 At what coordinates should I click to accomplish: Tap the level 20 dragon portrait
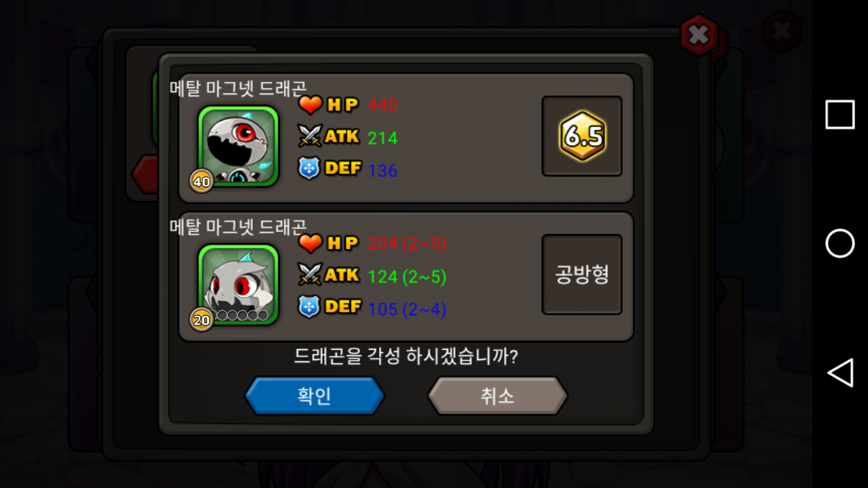239,284
